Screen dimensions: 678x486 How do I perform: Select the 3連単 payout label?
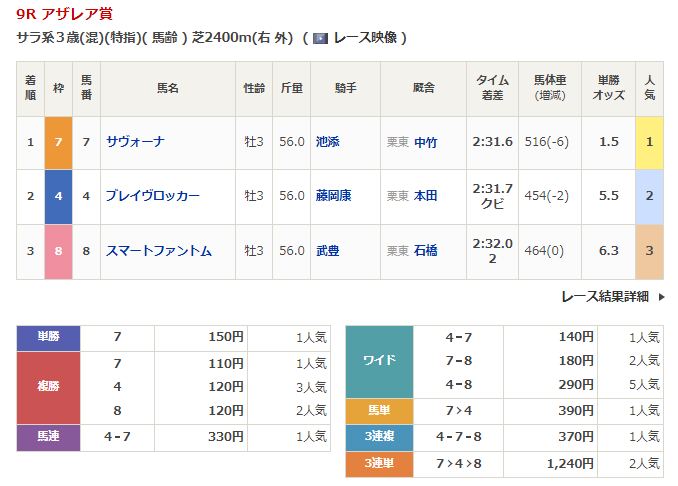coord(379,463)
